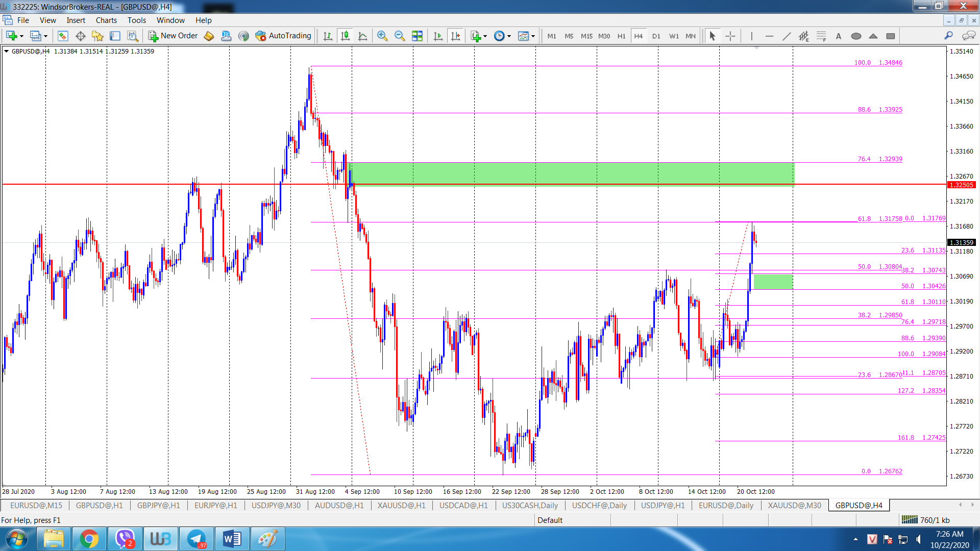Toggle chart auto scroll
The height and width of the screenshot is (551, 980).
(x=438, y=36)
